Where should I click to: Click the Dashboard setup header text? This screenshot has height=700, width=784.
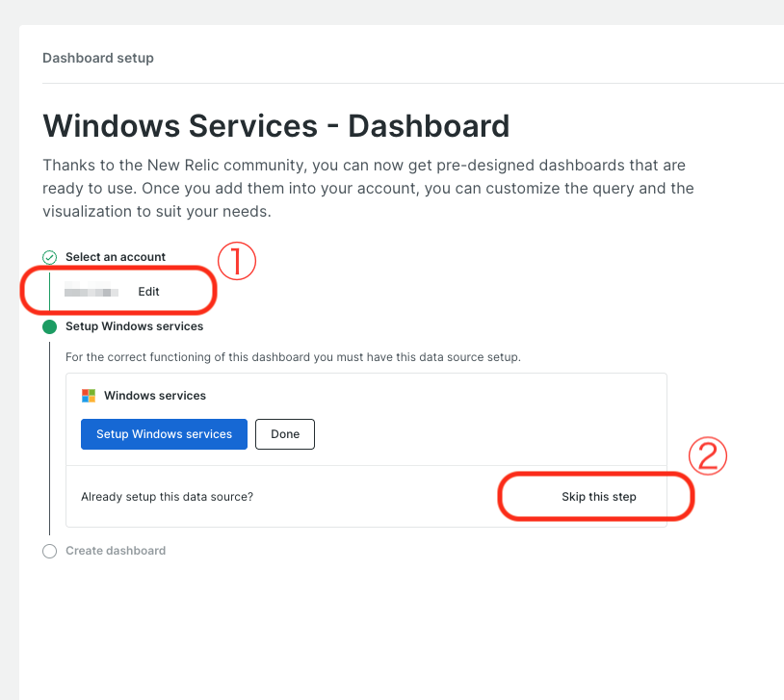click(x=98, y=58)
